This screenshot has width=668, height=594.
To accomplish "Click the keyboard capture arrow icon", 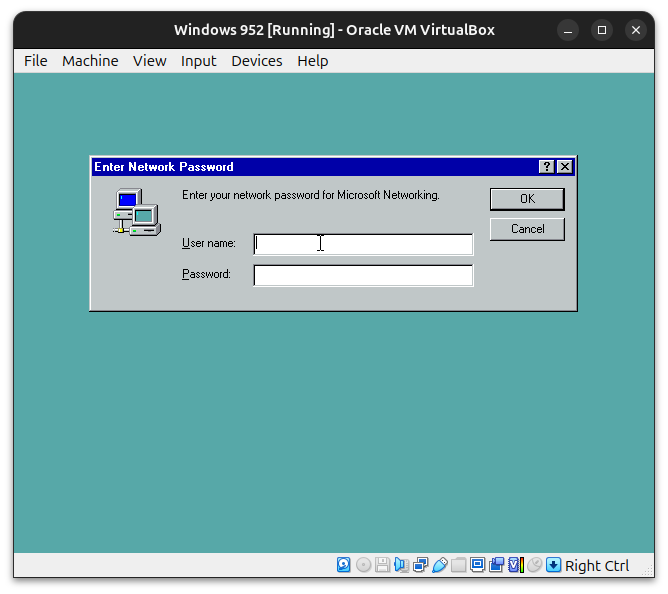I will [x=553, y=565].
